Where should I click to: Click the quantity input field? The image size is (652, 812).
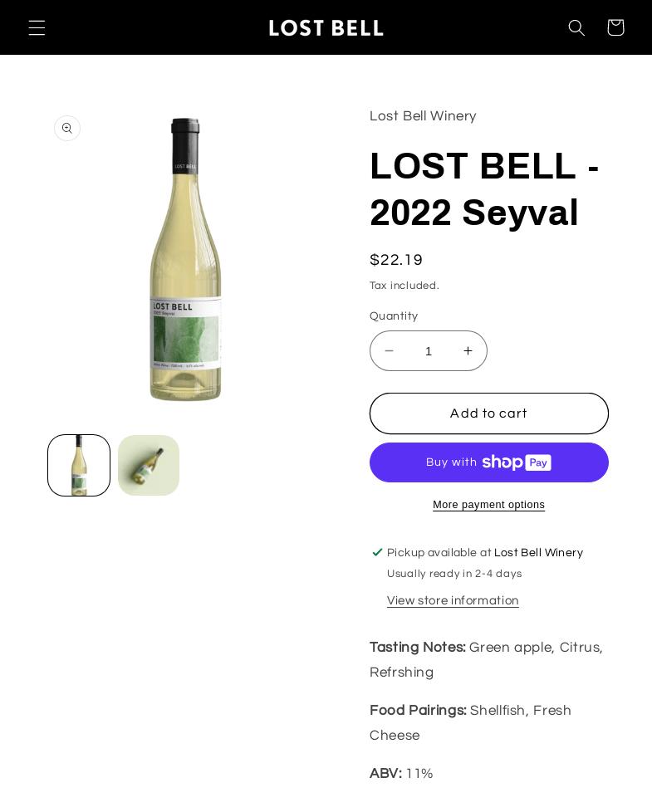coord(429,350)
